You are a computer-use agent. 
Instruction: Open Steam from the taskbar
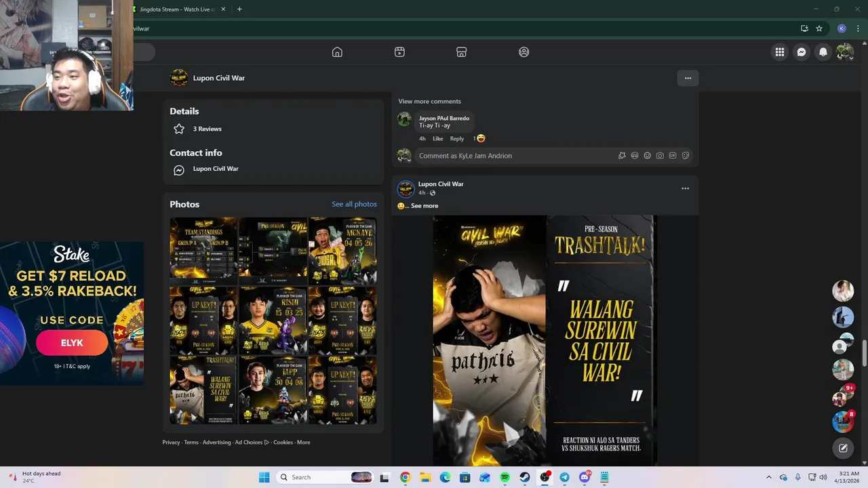(x=525, y=477)
